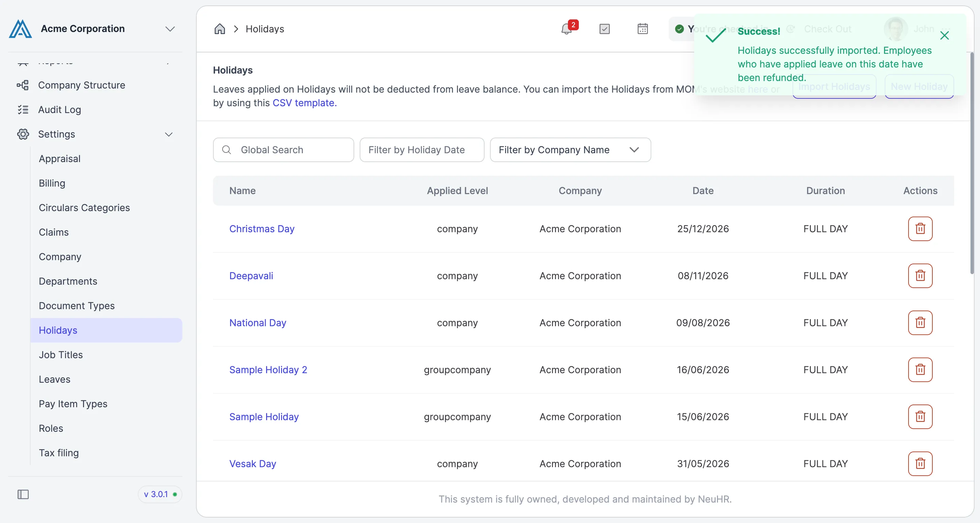Delete the Christmas Day holiday
The width and height of the screenshot is (980, 523).
(920, 229)
